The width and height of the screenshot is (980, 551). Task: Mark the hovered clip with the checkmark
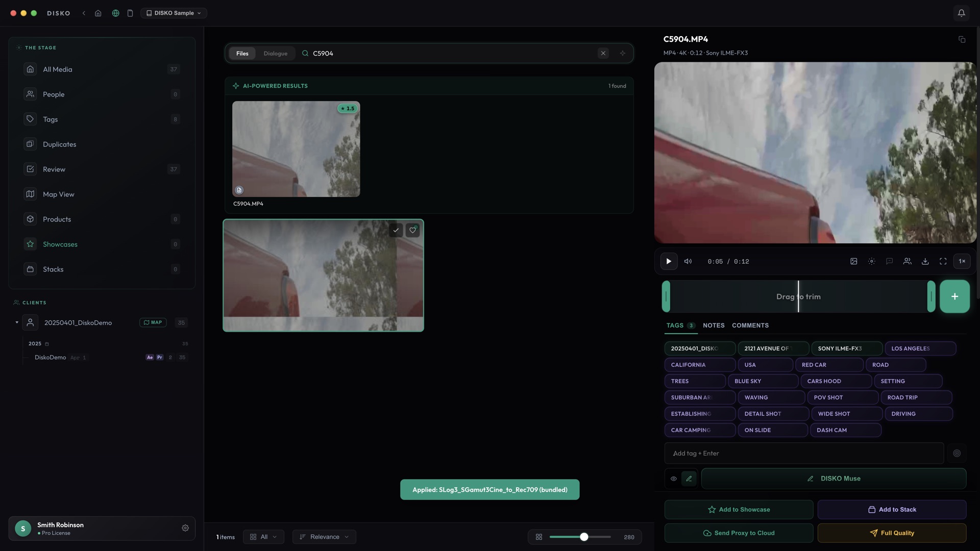coord(396,230)
